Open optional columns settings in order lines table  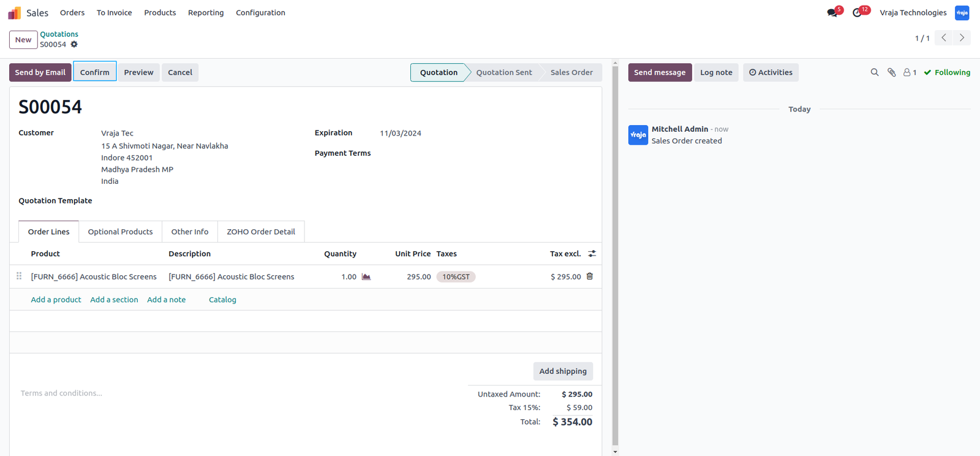coord(592,254)
